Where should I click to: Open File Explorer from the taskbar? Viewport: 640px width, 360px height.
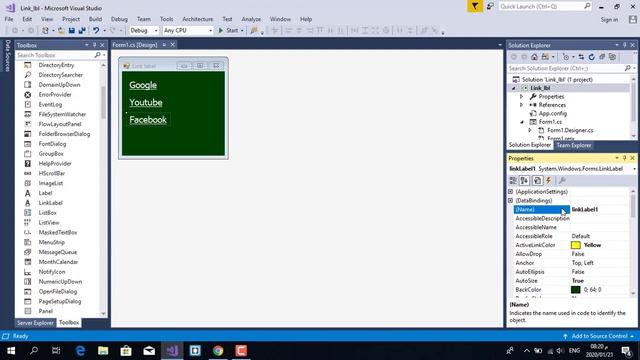[103, 351]
